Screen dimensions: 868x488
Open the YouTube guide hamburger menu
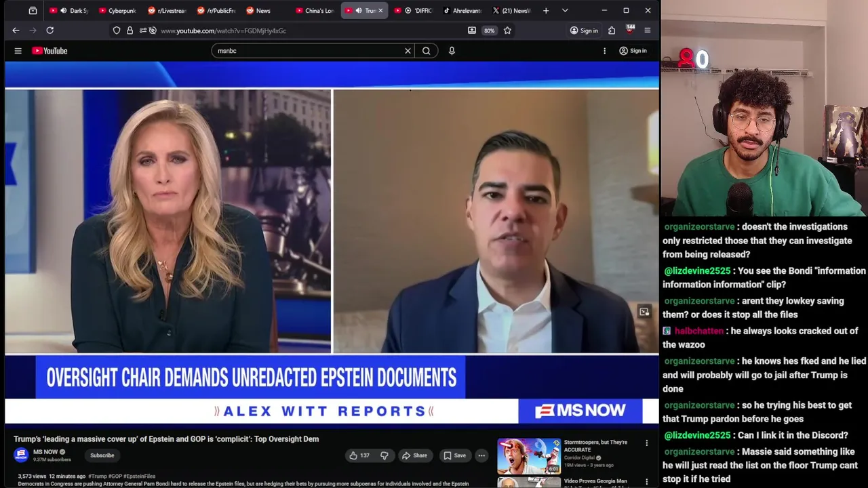click(x=18, y=51)
